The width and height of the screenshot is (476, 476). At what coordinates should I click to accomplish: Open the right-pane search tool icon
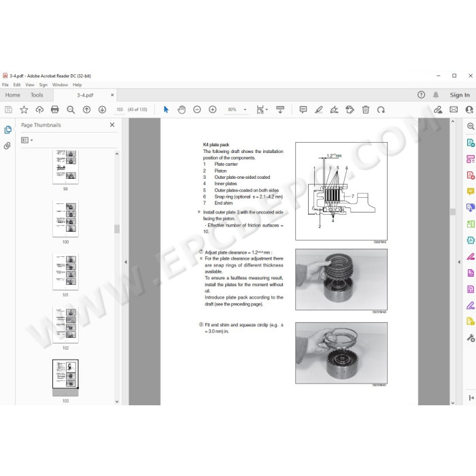(471, 126)
